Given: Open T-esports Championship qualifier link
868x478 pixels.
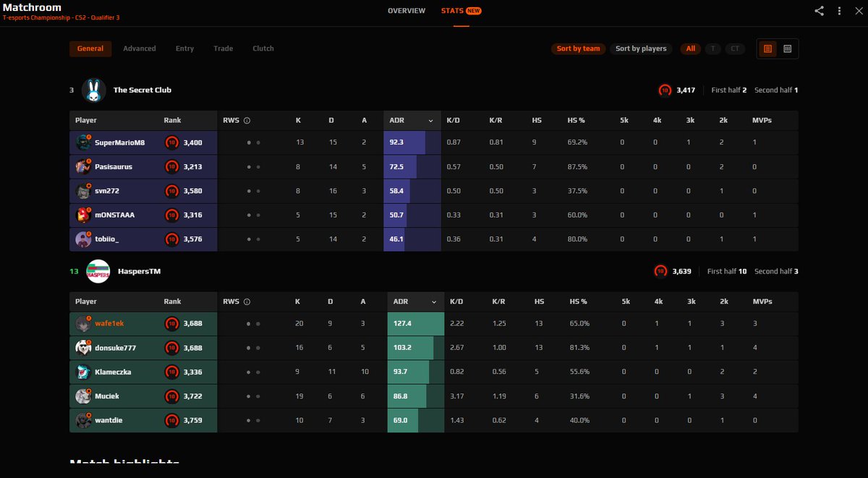Looking at the screenshot, I should click(61, 17).
